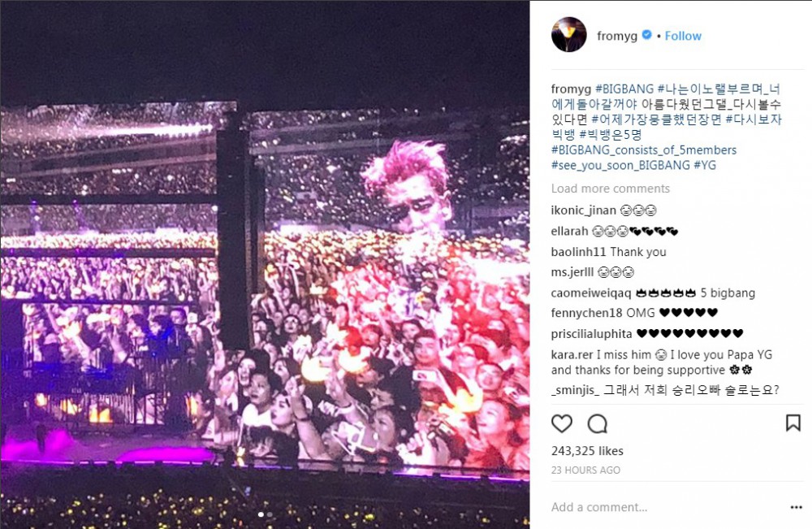Click the 23 HOURS AGO timestamp
Viewport: 812px width, 529px height.
585,470
